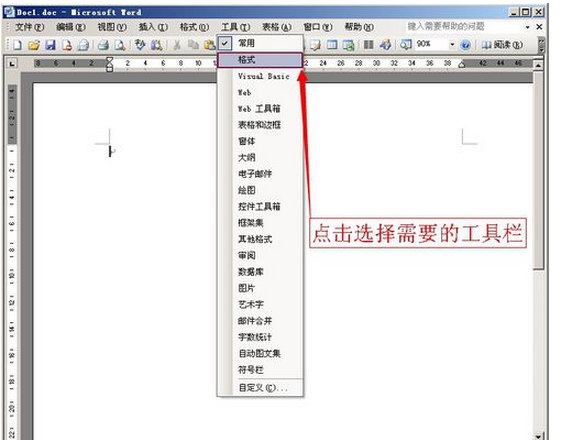Enable the Web 工具箱 toolbar
The width and height of the screenshot is (563, 440).
click(260, 108)
